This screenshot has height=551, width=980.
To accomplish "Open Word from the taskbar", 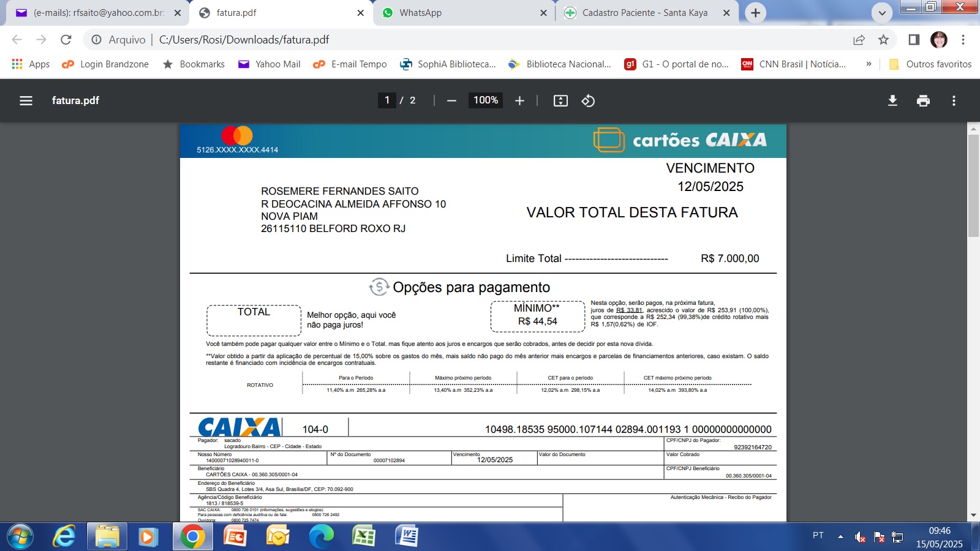I will pos(407,537).
